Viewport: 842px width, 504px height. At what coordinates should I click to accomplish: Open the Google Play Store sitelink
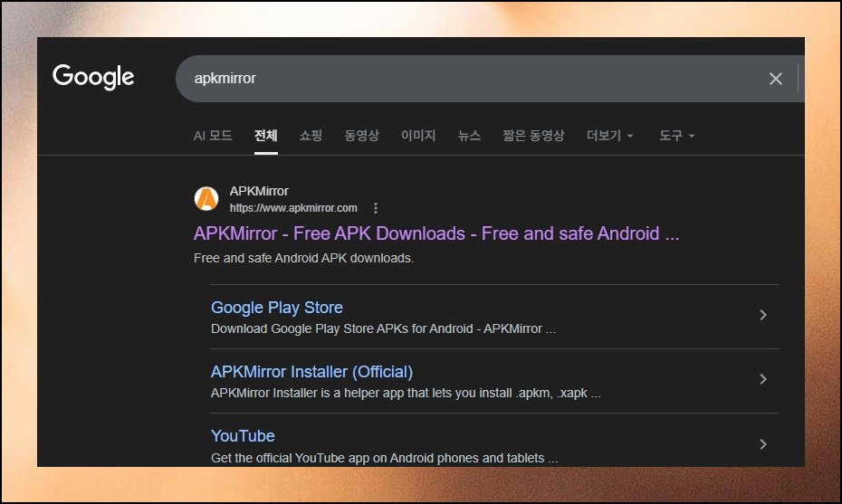276,308
